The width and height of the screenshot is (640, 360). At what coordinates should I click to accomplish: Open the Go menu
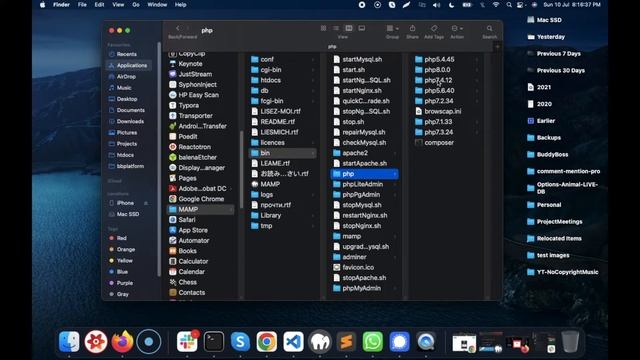coord(136,5)
